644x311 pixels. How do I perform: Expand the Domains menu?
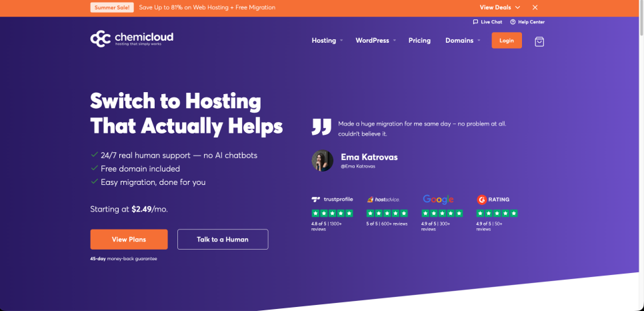coord(463,40)
